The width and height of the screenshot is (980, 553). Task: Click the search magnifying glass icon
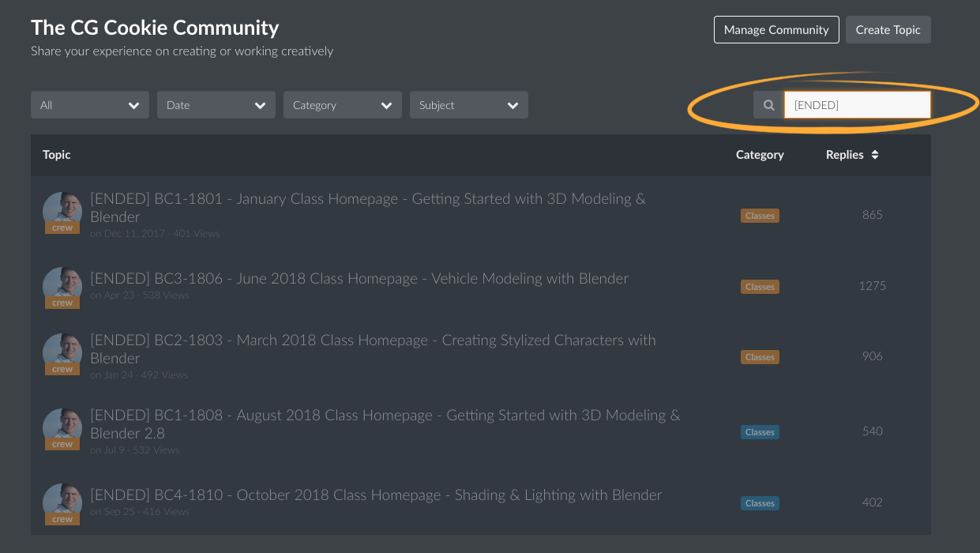[768, 103]
